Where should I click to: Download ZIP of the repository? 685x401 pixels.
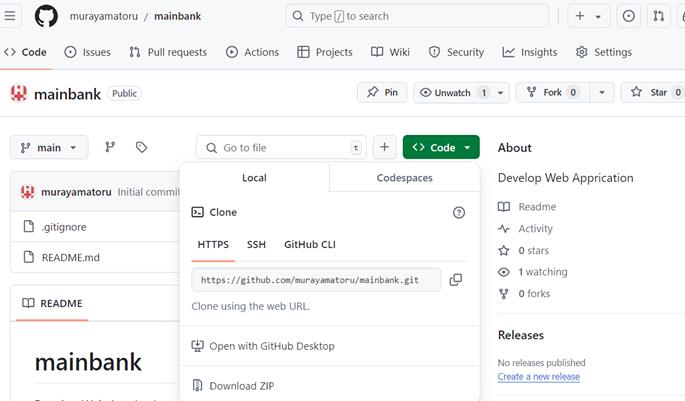click(233, 386)
